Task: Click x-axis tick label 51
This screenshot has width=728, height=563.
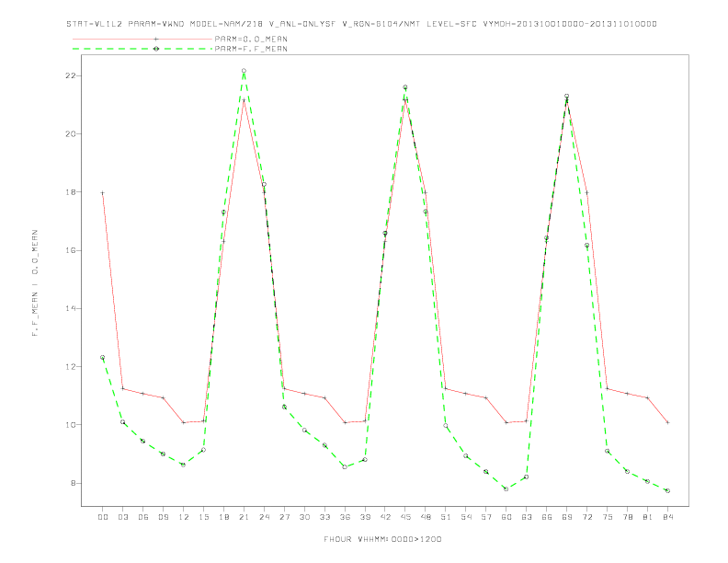Action: tap(446, 517)
